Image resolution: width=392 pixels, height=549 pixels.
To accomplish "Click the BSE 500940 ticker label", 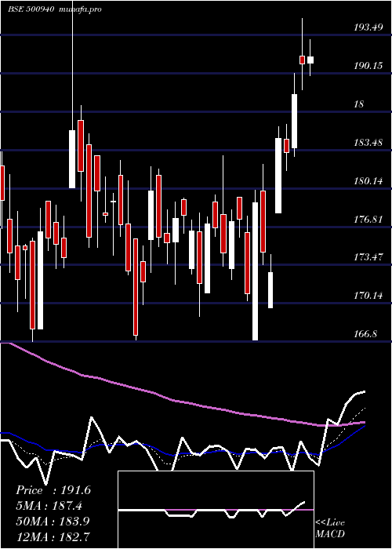I will pos(31,9).
